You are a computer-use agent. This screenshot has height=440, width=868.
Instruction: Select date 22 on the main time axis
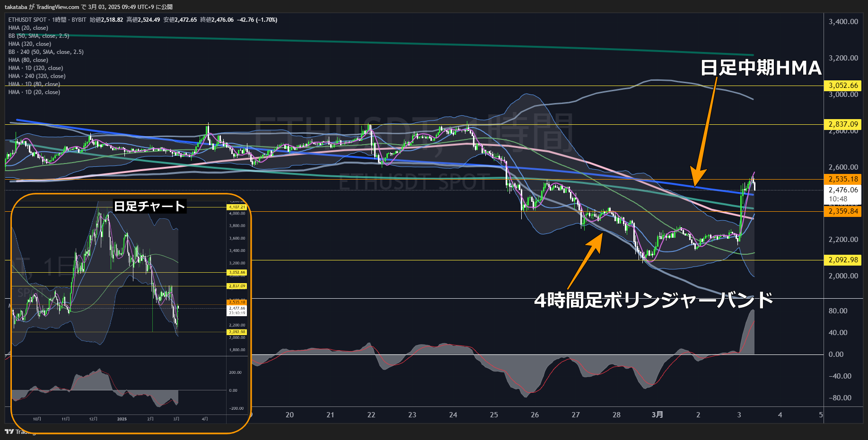[x=371, y=415]
